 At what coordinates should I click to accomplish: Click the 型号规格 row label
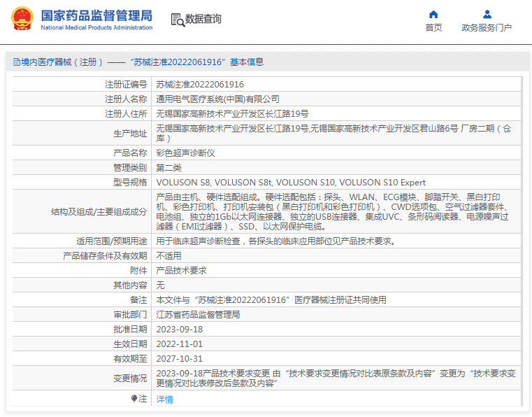tap(130, 183)
